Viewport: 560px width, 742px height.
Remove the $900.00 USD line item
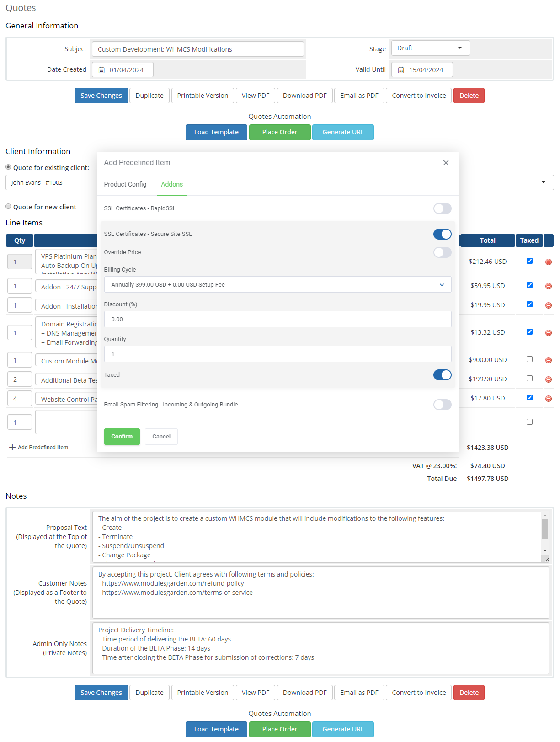549,360
